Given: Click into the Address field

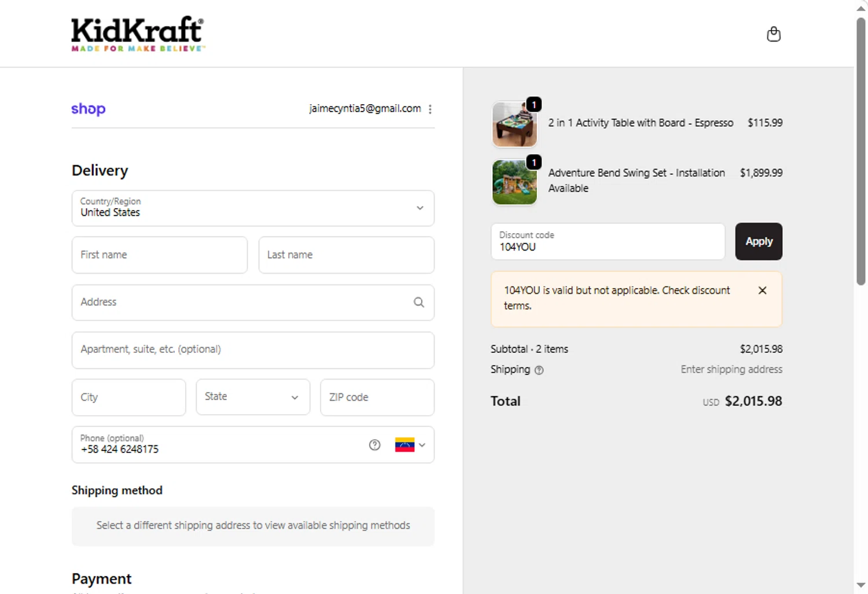Looking at the screenshot, I should point(253,302).
